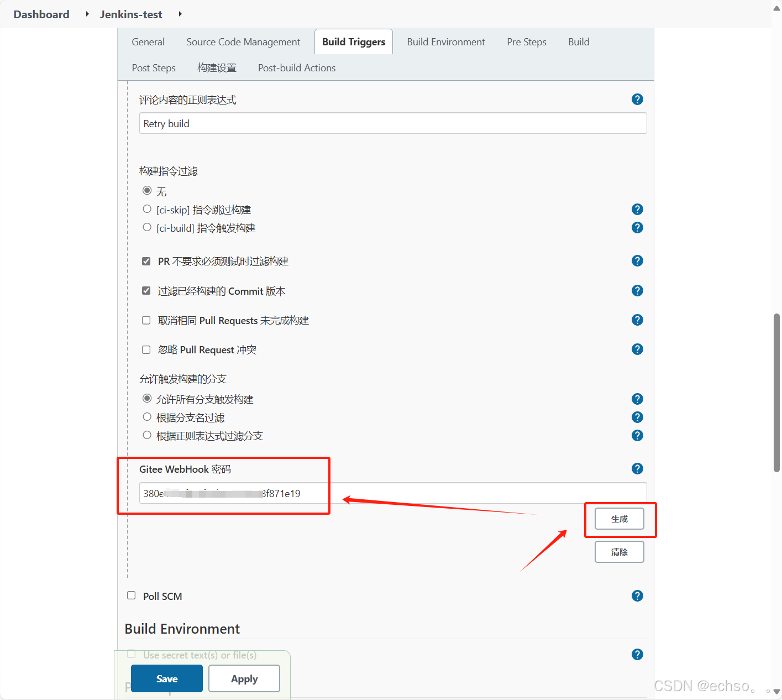Expand breadcrumb arrow after Dashboard

point(87,14)
